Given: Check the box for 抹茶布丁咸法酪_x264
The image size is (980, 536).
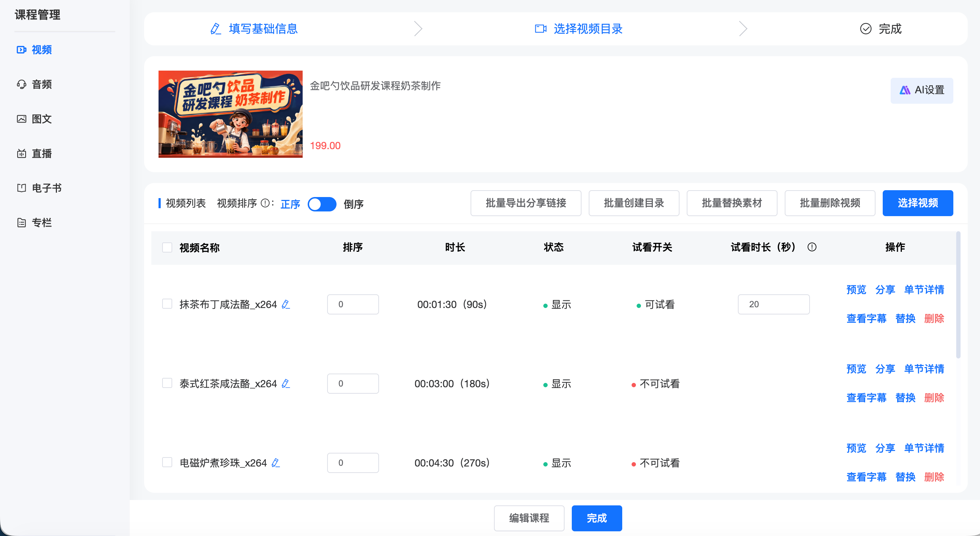Looking at the screenshot, I should (x=167, y=304).
